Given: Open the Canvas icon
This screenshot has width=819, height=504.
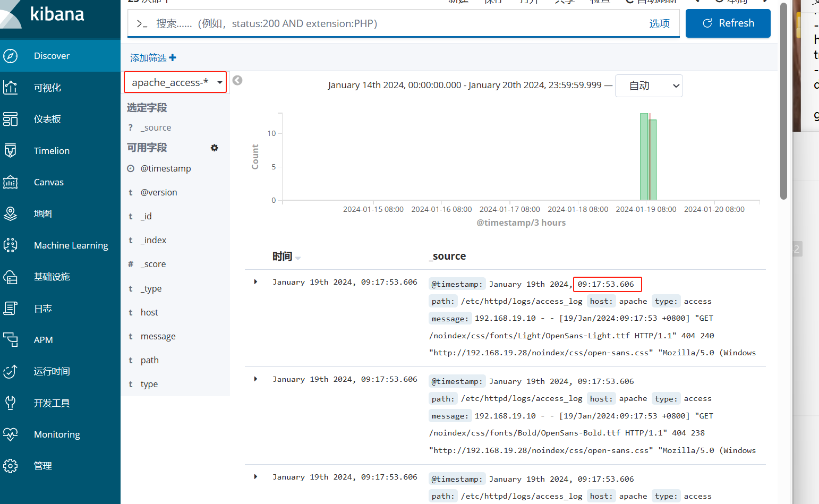Looking at the screenshot, I should [11, 182].
